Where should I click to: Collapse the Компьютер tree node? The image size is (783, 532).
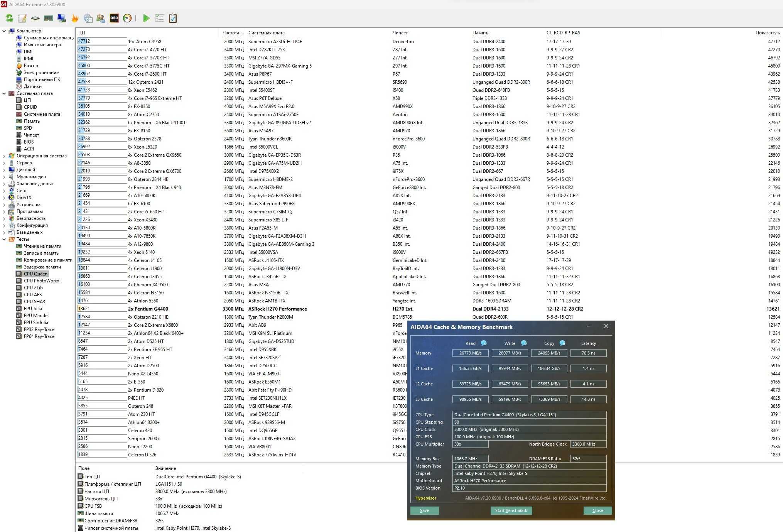[x=4, y=31]
